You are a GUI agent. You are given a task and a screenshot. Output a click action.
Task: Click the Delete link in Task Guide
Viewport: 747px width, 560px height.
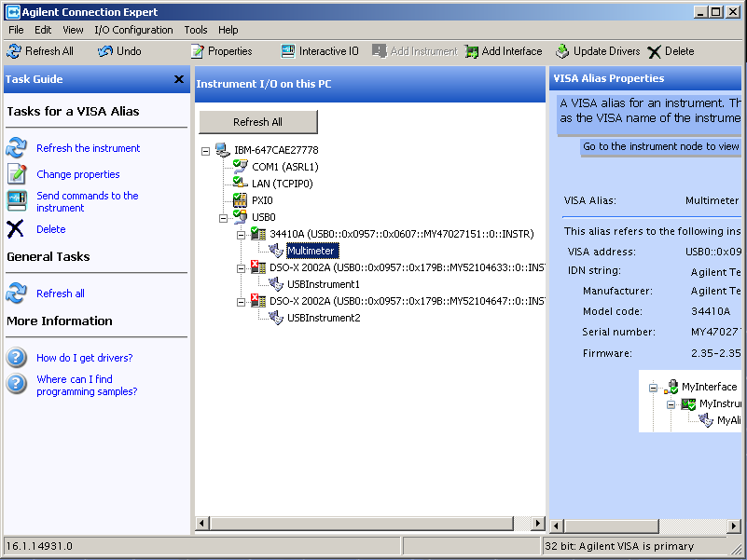(51, 229)
